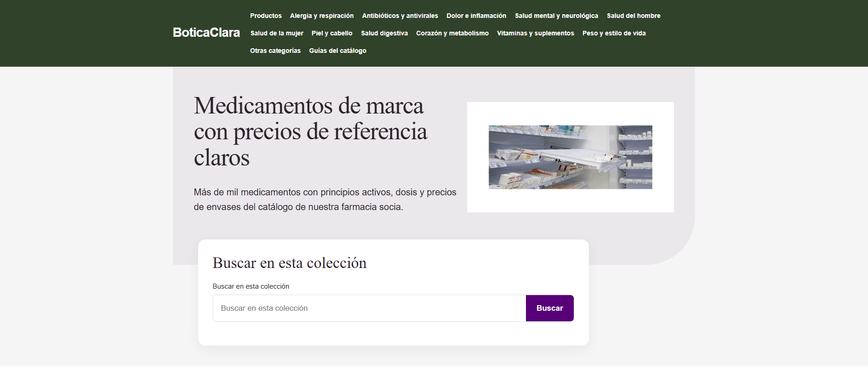Go to Piel y cabello
The width and height of the screenshot is (868, 376).
pos(332,33)
